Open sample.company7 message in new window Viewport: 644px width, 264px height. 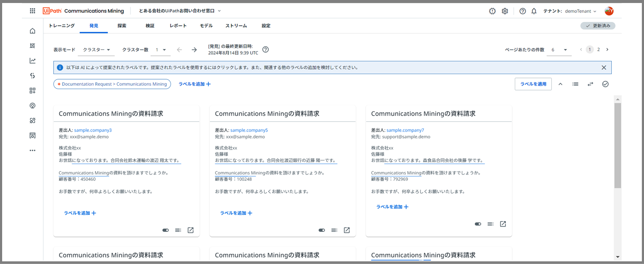point(503,224)
